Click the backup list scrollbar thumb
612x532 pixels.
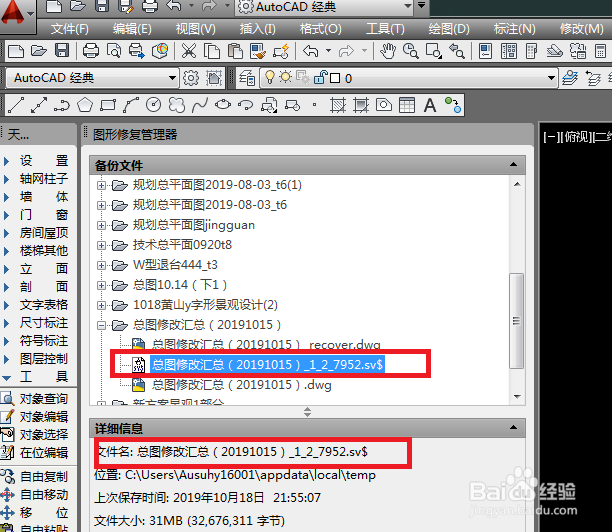click(x=516, y=321)
